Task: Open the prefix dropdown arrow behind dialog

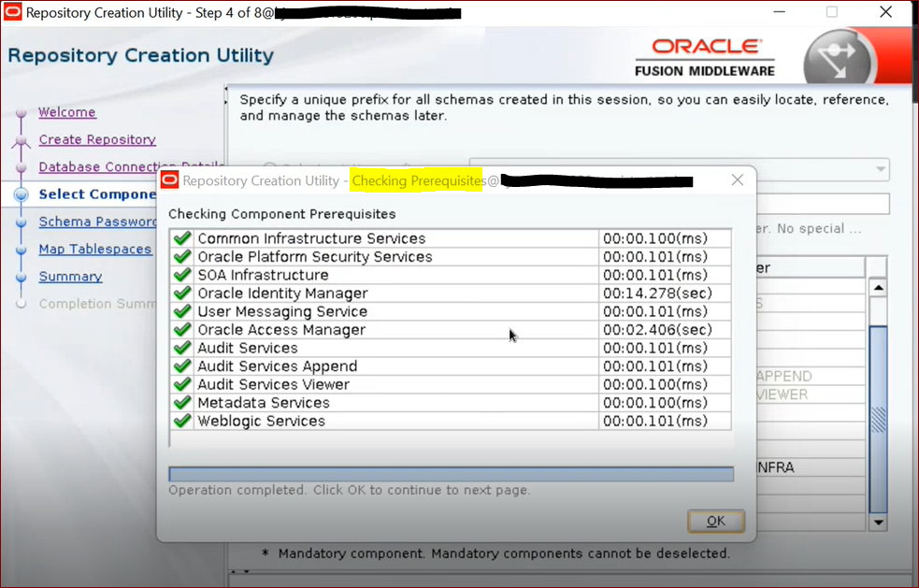Action: pyautogui.click(x=881, y=169)
